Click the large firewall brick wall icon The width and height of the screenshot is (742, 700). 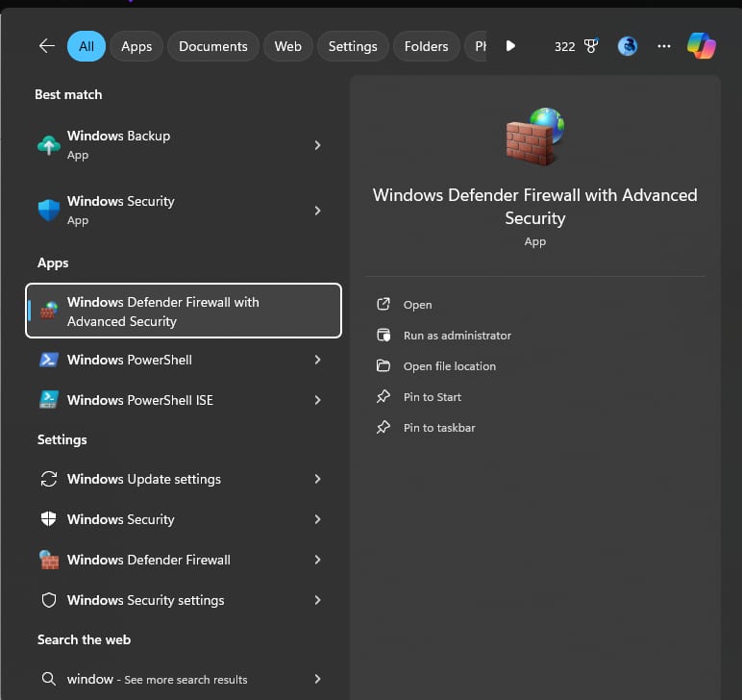click(534, 137)
